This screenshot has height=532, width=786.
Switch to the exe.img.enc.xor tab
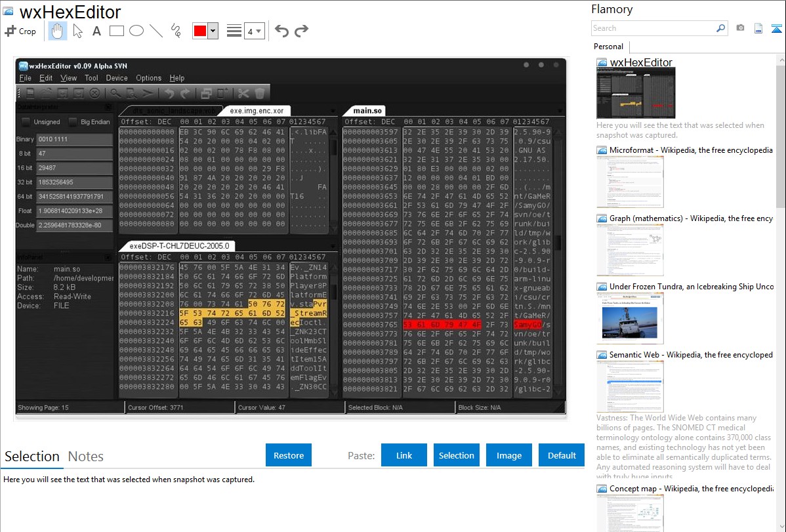[257, 111]
